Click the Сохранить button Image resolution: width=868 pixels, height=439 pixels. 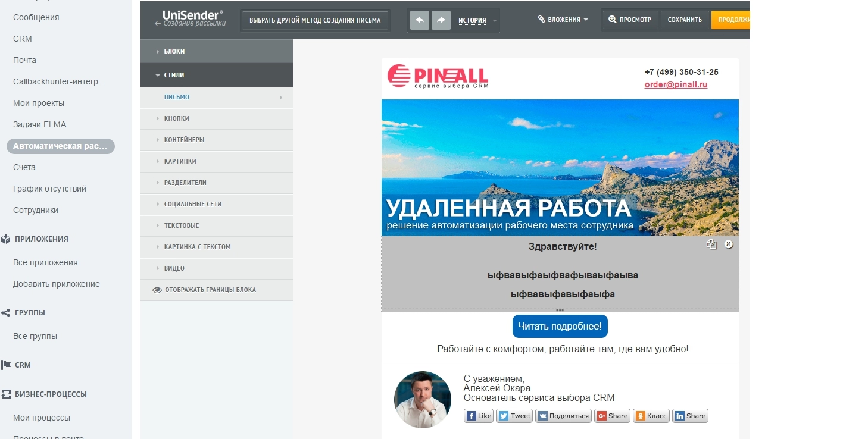click(x=685, y=20)
